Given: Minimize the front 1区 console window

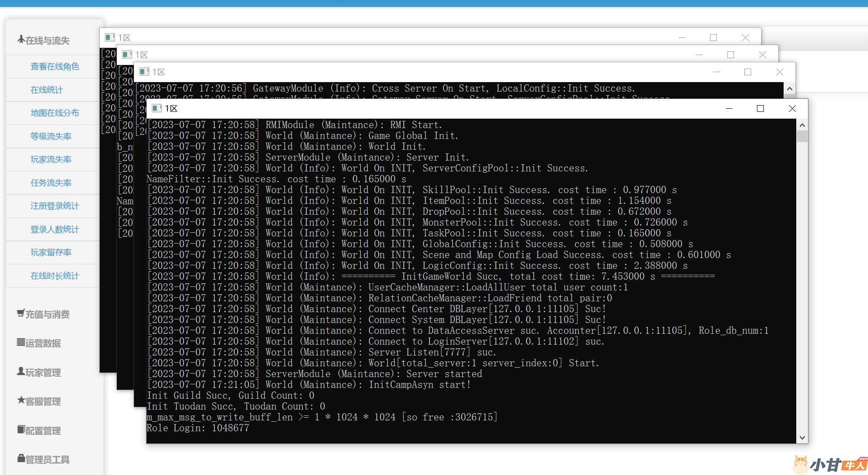Looking at the screenshot, I should 729,109.
